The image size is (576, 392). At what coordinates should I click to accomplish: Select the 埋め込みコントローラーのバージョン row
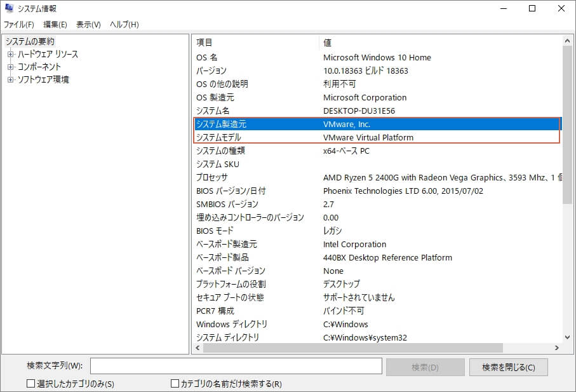pos(377,218)
